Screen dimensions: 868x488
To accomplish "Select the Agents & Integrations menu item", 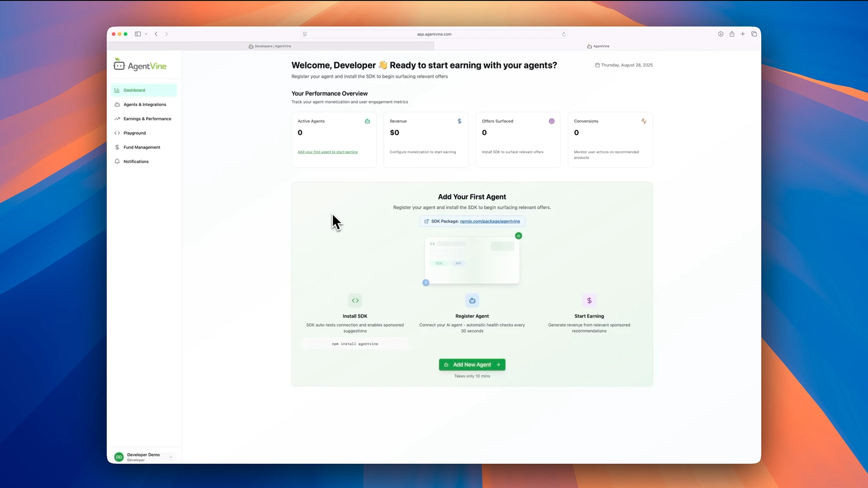I will 145,104.
